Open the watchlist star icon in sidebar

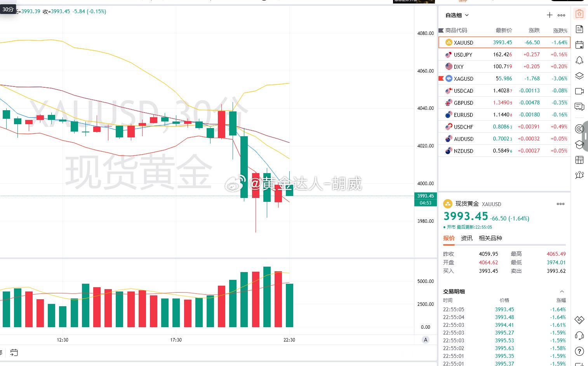pyautogui.click(x=579, y=14)
